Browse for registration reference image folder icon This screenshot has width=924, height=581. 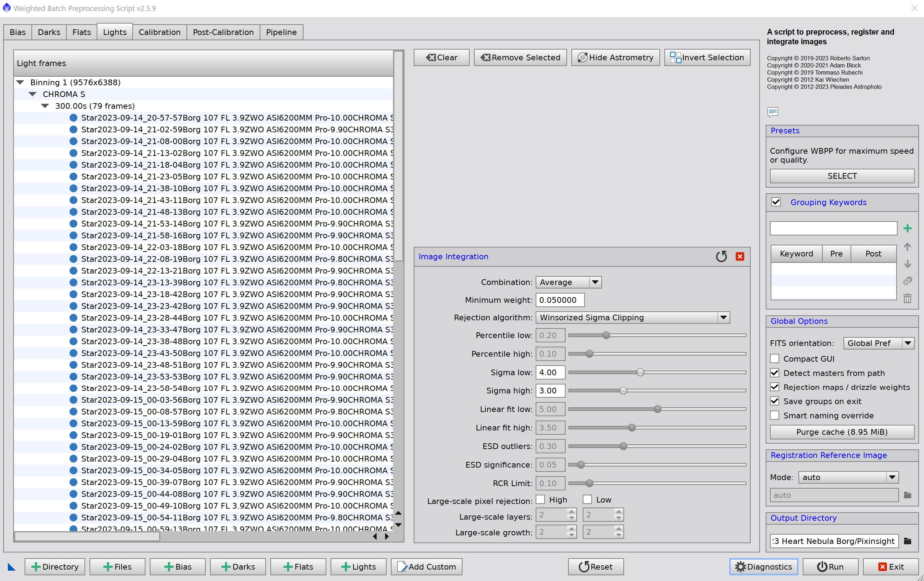tap(907, 495)
